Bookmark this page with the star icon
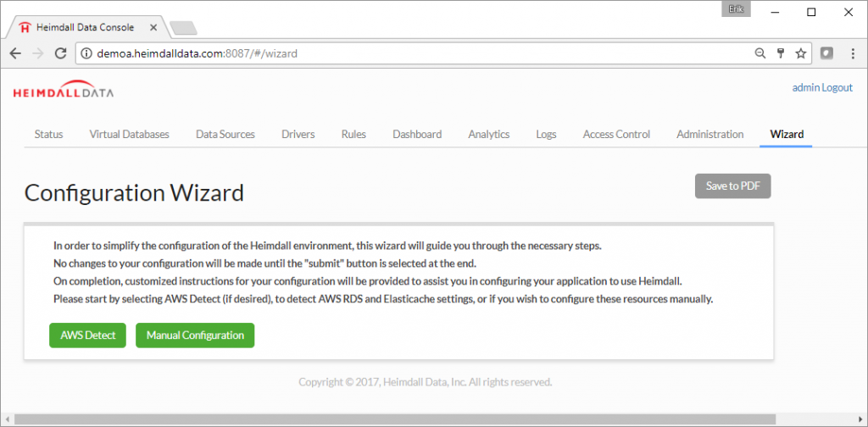 [x=800, y=53]
